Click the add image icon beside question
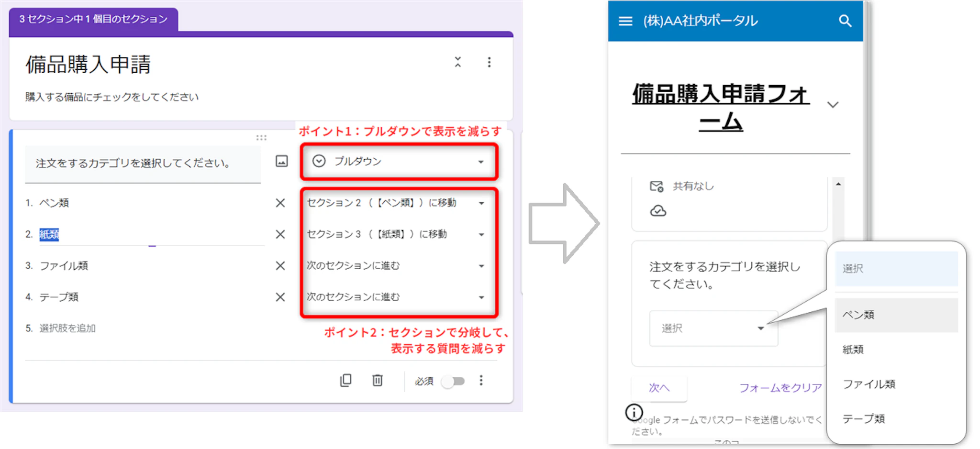The height and width of the screenshot is (449, 980). click(x=282, y=162)
